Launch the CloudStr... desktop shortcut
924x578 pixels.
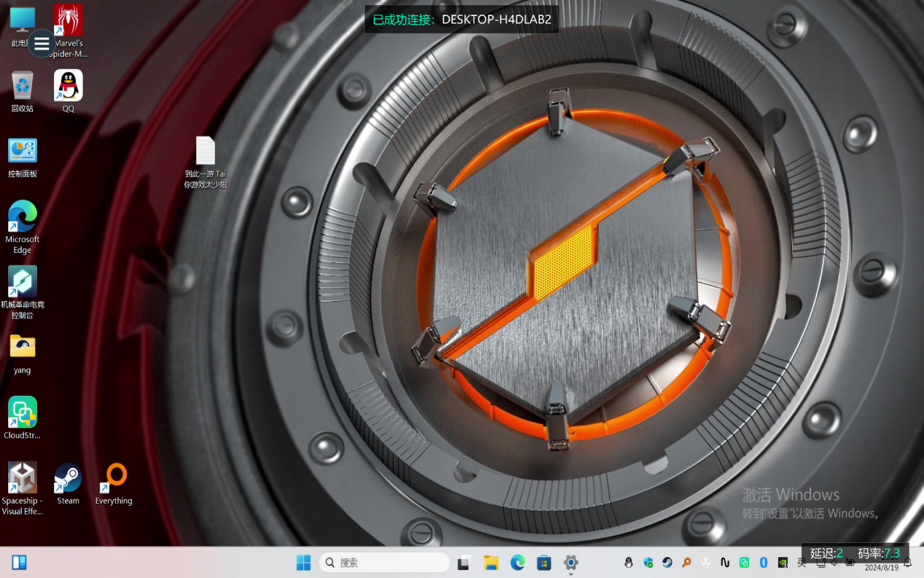(x=23, y=418)
